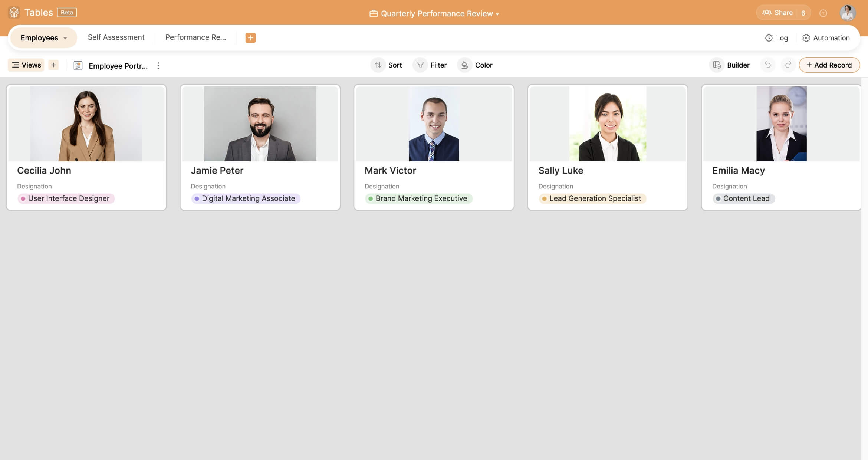This screenshot has width=868, height=460.
Task: Switch to the Self Assessment tab
Action: click(x=116, y=37)
